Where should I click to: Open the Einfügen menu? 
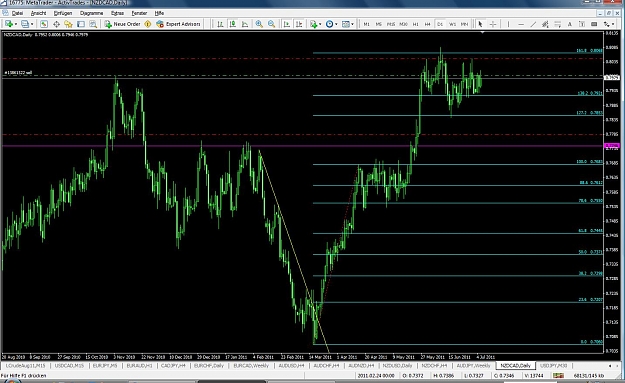click(63, 13)
